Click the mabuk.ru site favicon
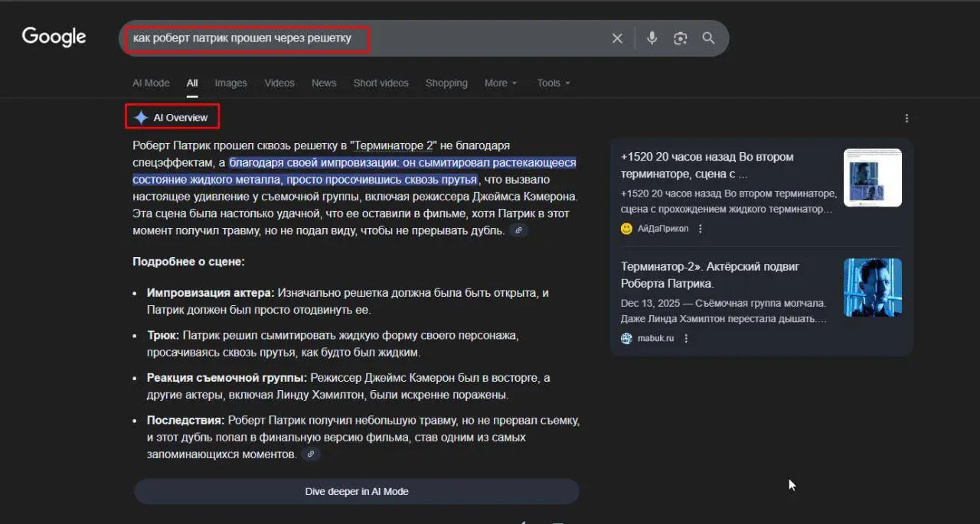980x524 pixels. coord(626,338)
